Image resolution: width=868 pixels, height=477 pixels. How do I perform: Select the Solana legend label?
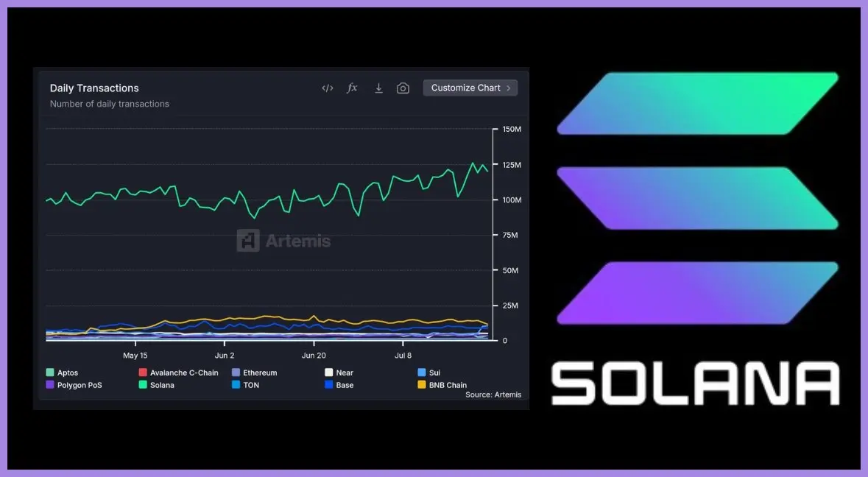pos(162,385)
